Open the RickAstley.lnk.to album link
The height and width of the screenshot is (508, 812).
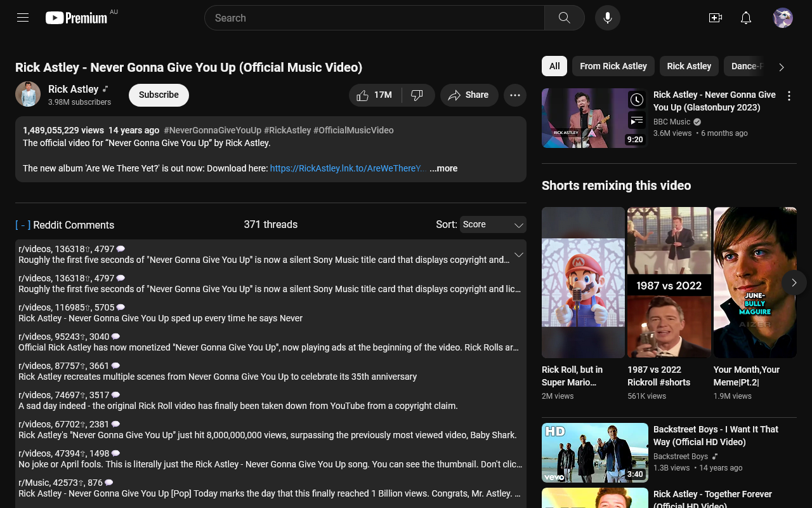click(x=348, y=168)
